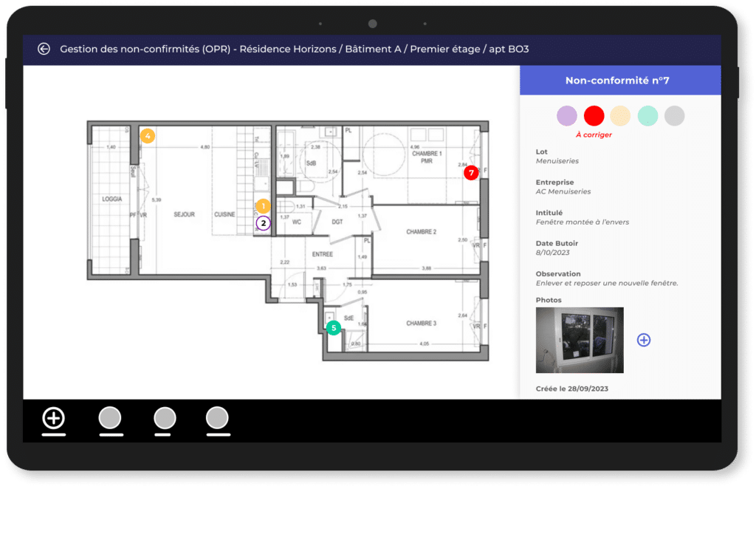Viewport: 756px width, 537px height.
Task: Click the Entreprise value AC Menuiseries
Action: [x=563, y=191]
